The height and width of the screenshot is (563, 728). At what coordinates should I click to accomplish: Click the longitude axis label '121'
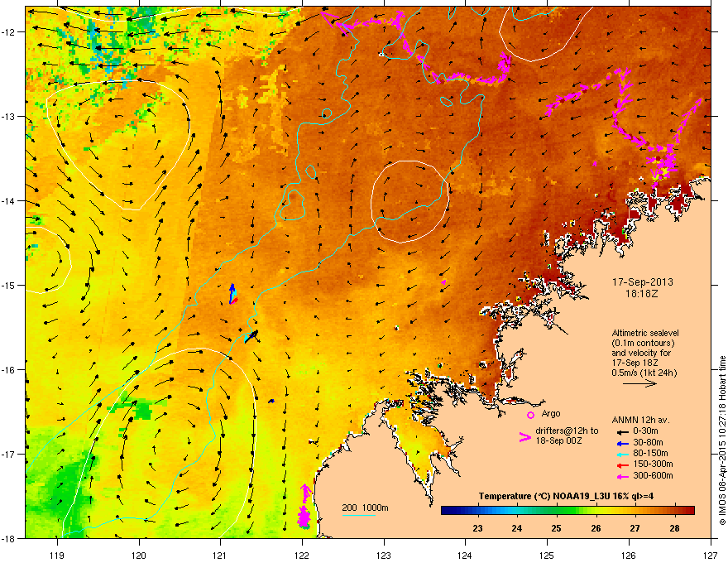point(220,555)
